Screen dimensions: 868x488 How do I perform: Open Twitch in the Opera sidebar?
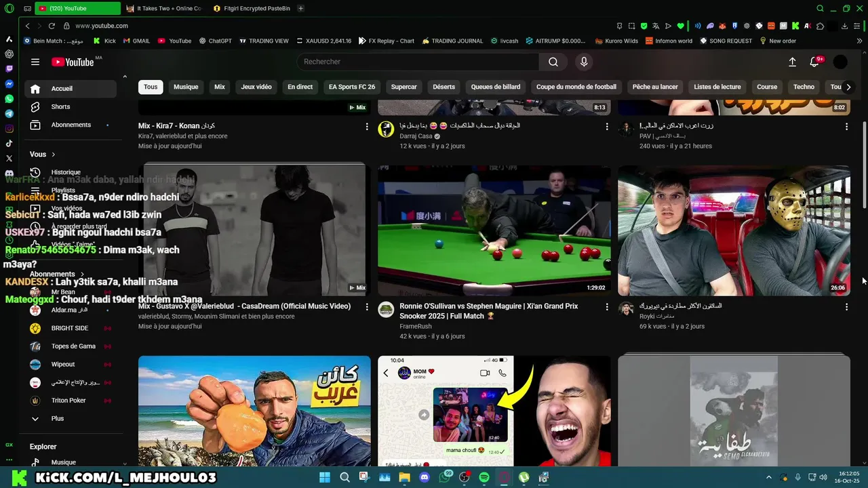pos(9,68)
